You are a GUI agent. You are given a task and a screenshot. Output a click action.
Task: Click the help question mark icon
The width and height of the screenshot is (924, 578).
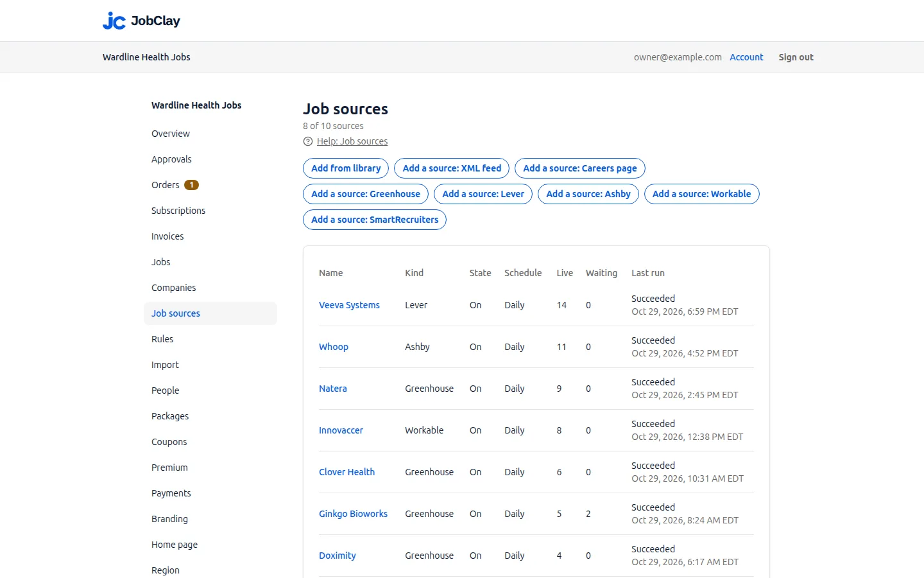pyautogui.click(x=308, y=141)
